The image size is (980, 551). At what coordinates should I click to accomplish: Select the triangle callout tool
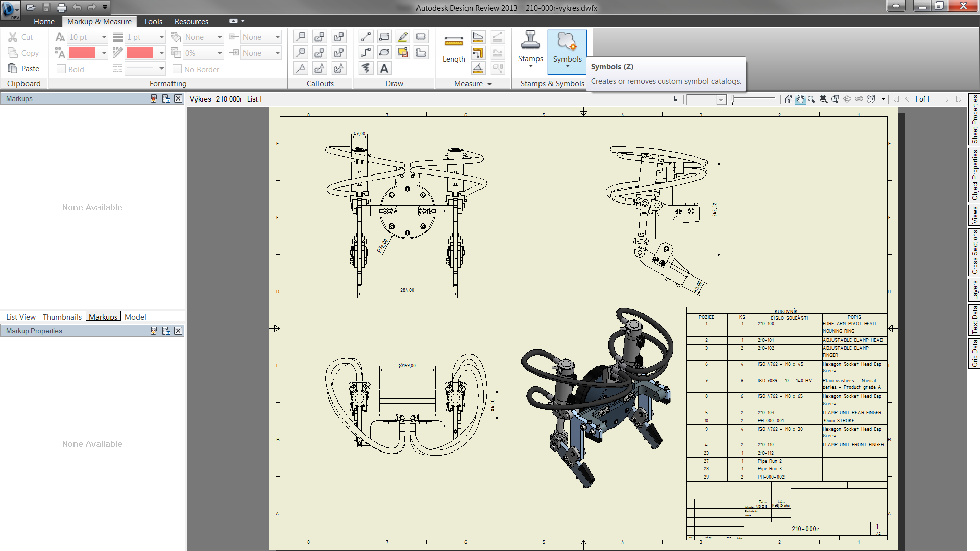301,68
